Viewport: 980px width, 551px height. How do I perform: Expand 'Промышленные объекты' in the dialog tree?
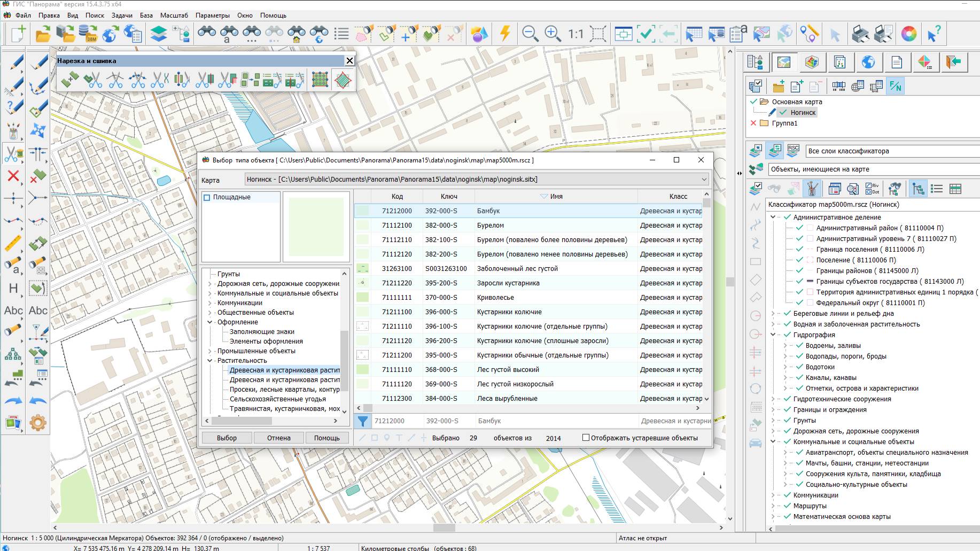210,351
